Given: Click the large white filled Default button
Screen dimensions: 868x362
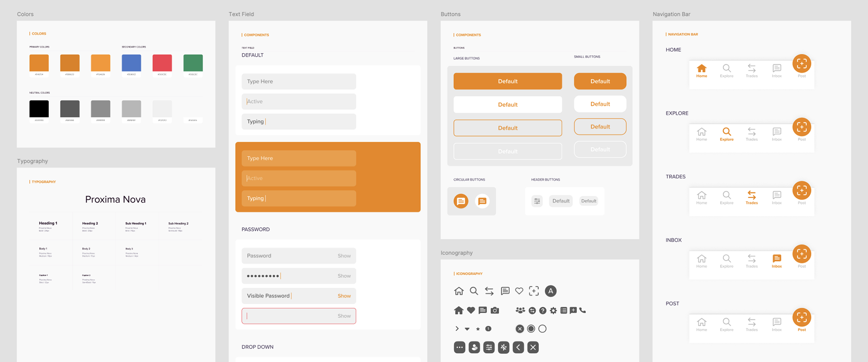Looking at the screenshot, I should [508, 105].
